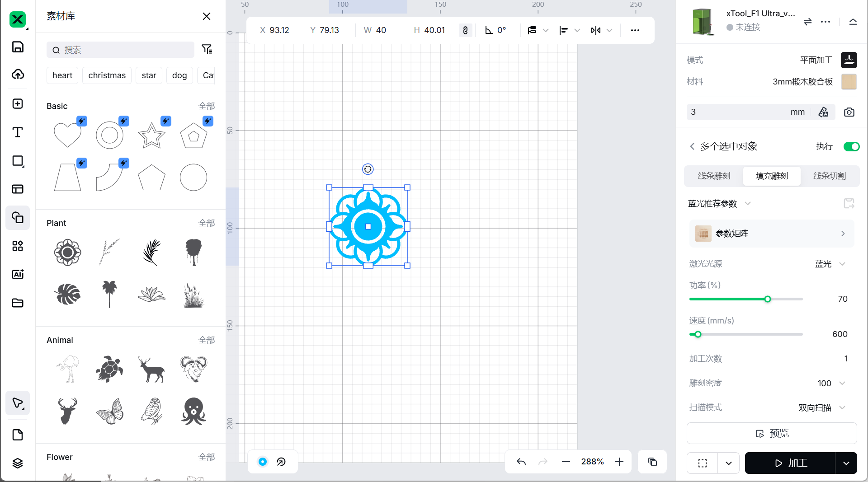
Task: Click the flip horizontal icon
Action: [596, 30]
